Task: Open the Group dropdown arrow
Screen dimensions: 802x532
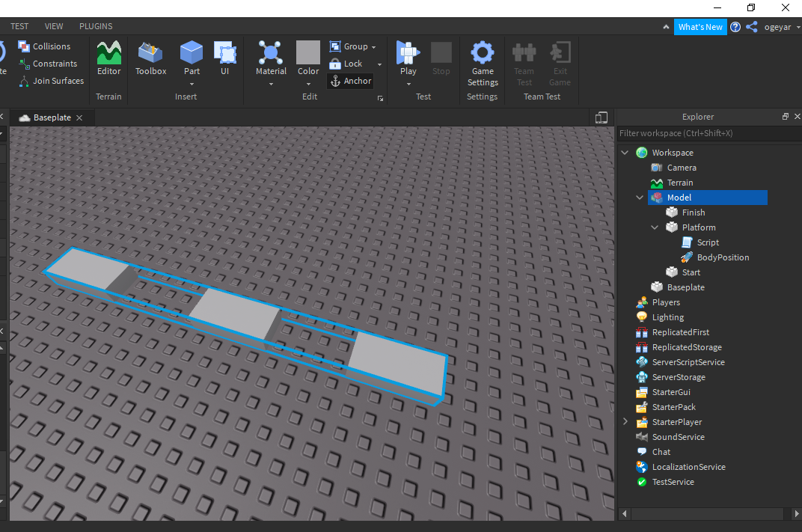Action: coord(374,47)
